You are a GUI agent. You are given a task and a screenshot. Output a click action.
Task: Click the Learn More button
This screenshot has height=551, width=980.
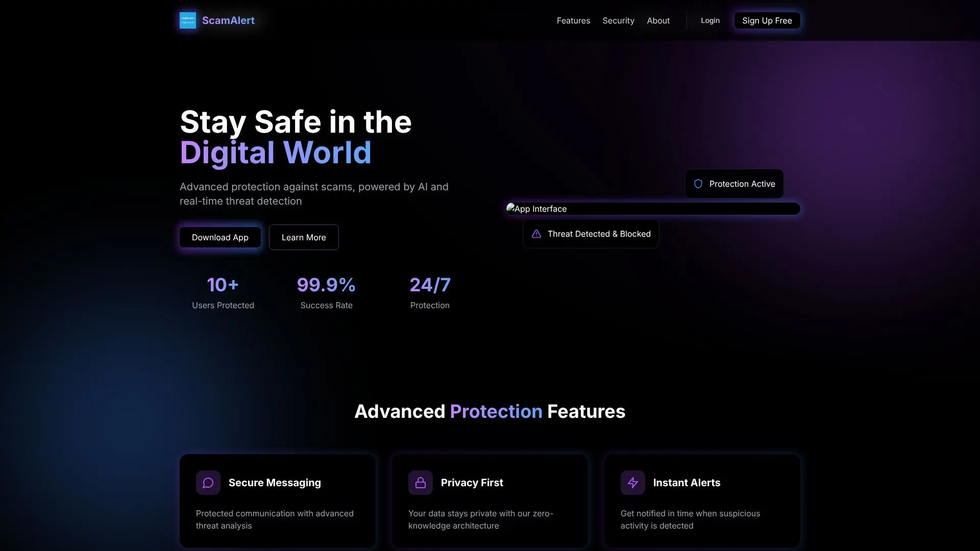pyautogui.click(x=304, y=237)
